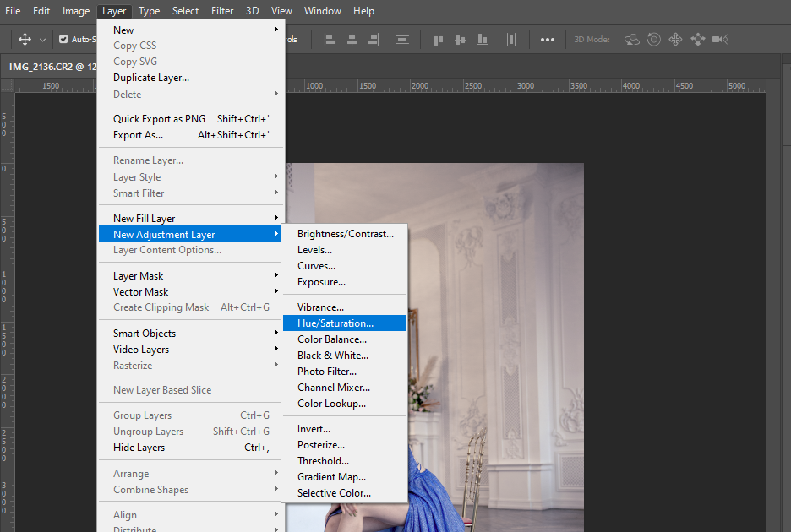Open the Filter menu

[x=222, y=11]
